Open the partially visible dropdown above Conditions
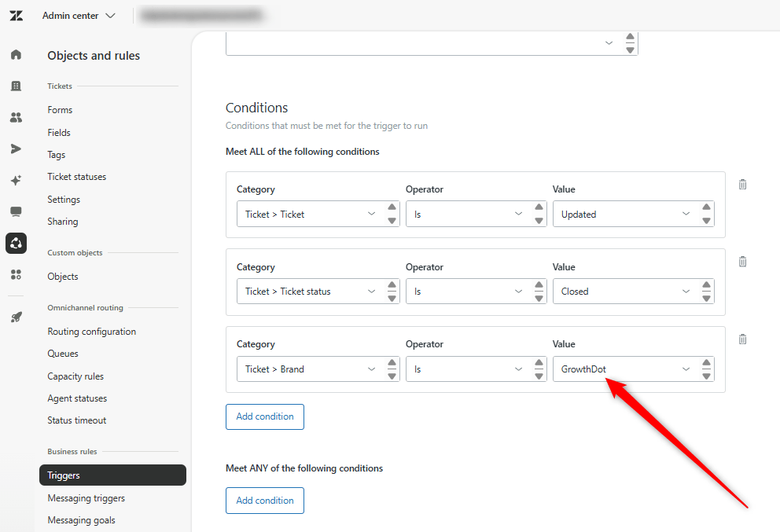The width and height of the screenshot is (780, 532). click(x=432, y=43)
